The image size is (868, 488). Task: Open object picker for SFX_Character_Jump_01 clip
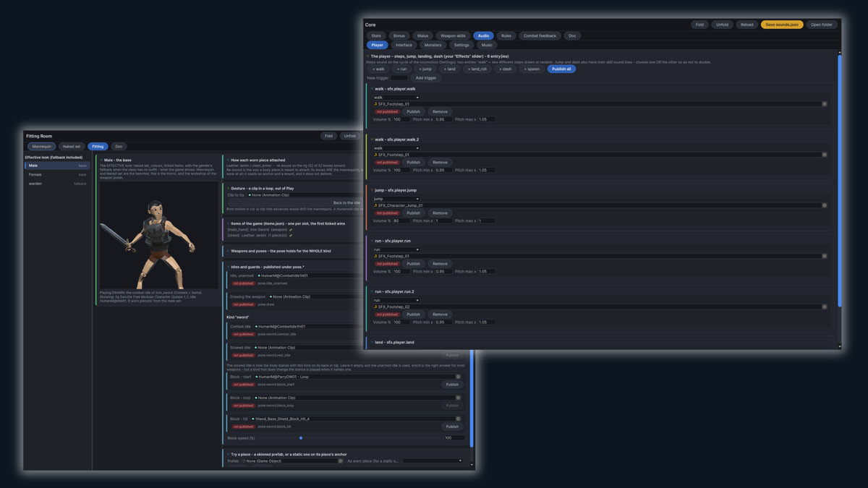coord(824,205)
